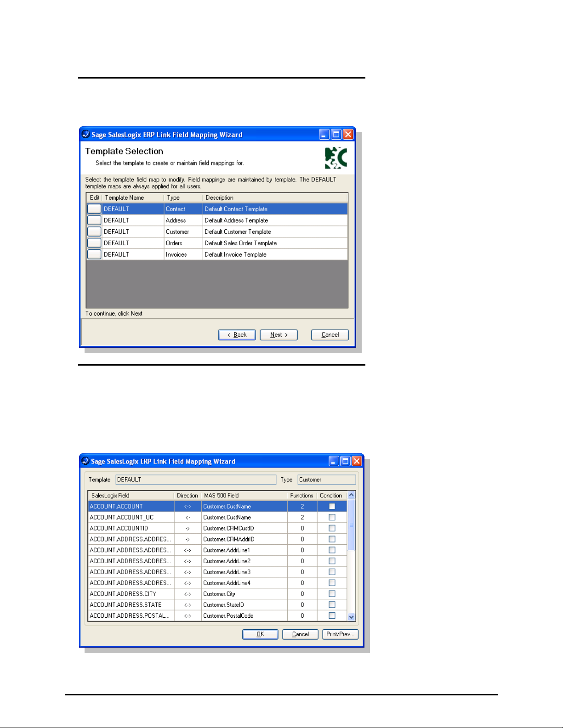
Task: Click the Template Name column header
Action: [x=132, y=198]
